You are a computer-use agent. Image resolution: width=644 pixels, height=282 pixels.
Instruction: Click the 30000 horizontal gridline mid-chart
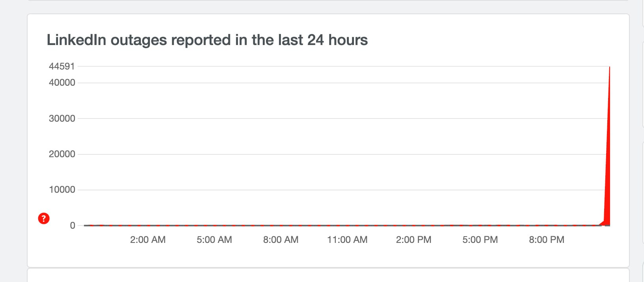coord(343,118)
